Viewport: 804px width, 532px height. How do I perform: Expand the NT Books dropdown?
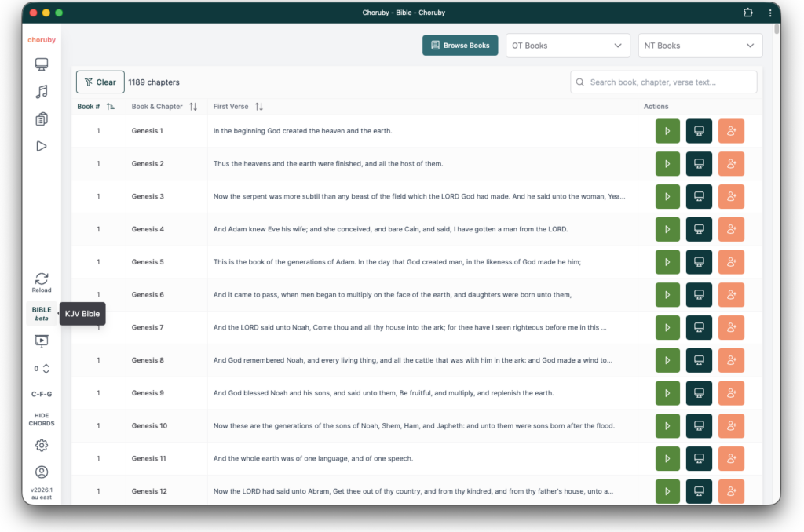point(700,46)
